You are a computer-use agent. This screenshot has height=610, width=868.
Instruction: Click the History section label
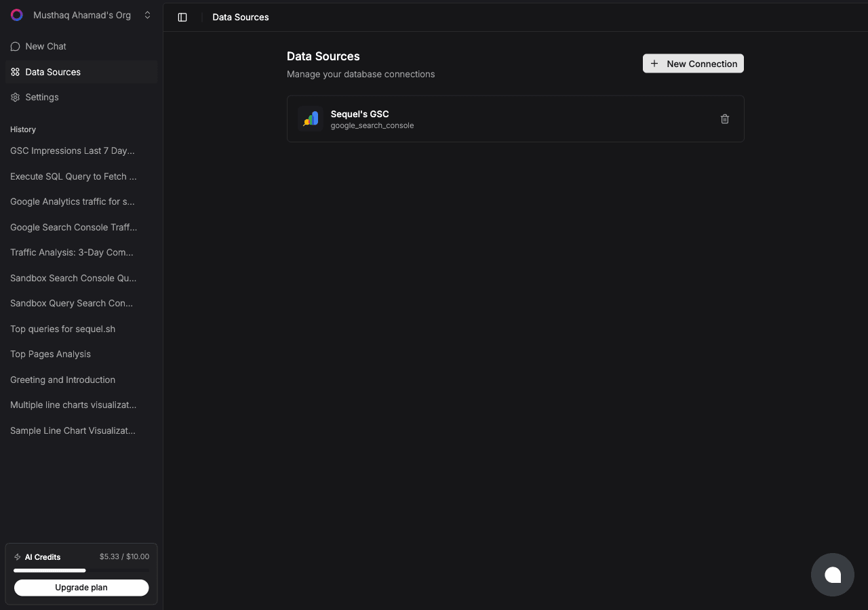point(23,129)
